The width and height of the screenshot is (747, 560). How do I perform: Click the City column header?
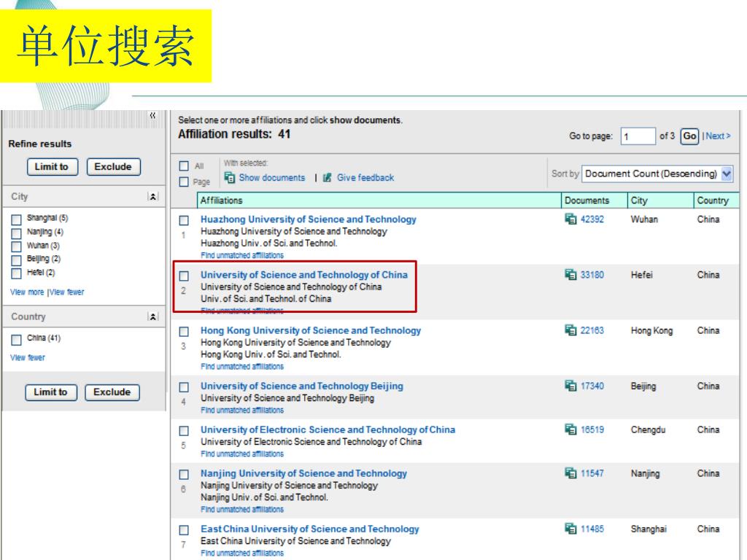click(x=660, y=201)
